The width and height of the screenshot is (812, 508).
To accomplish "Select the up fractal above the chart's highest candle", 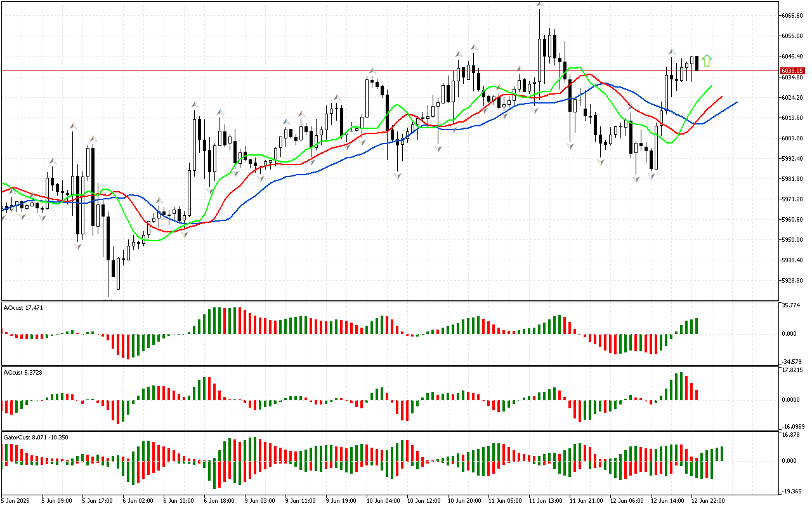I will tap(540, 4).
